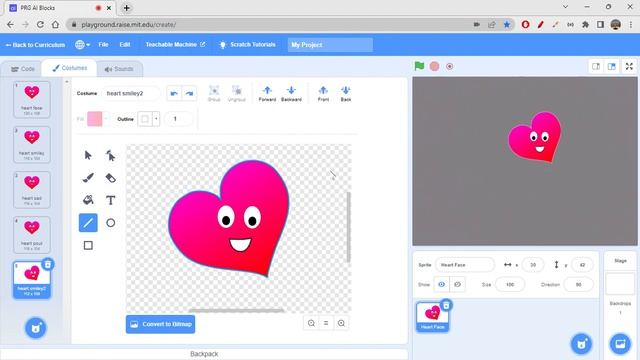Image resolution: width=640 pixels, height=360 pixels.
Task: Open Choose a Backdrop button
Action: (620, 344)
